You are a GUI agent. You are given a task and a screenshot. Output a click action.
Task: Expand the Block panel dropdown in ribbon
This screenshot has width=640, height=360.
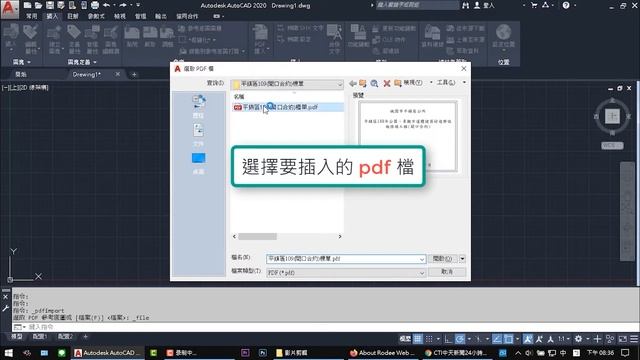[22, 62]
